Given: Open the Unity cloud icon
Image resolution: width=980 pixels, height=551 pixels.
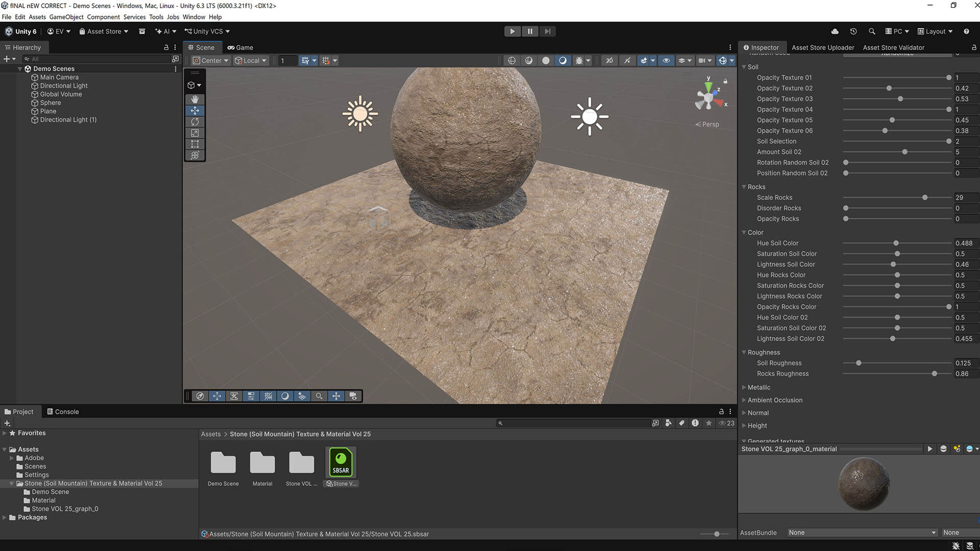Looking at the screenshot, I should (x=835, y=31).
